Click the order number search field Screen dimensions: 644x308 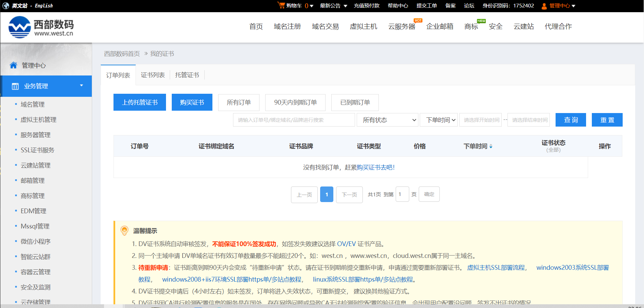(294, 120)
